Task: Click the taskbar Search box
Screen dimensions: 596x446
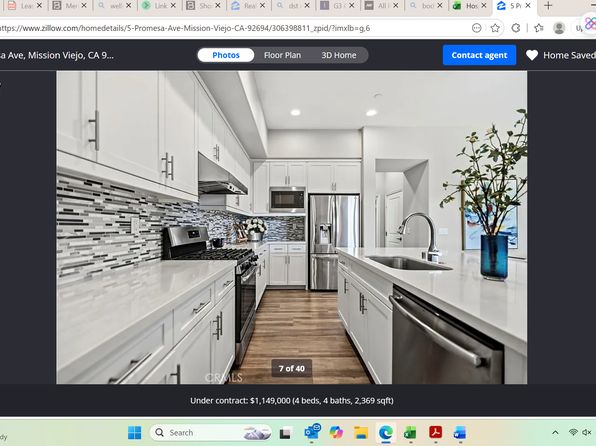Action: 211,433
